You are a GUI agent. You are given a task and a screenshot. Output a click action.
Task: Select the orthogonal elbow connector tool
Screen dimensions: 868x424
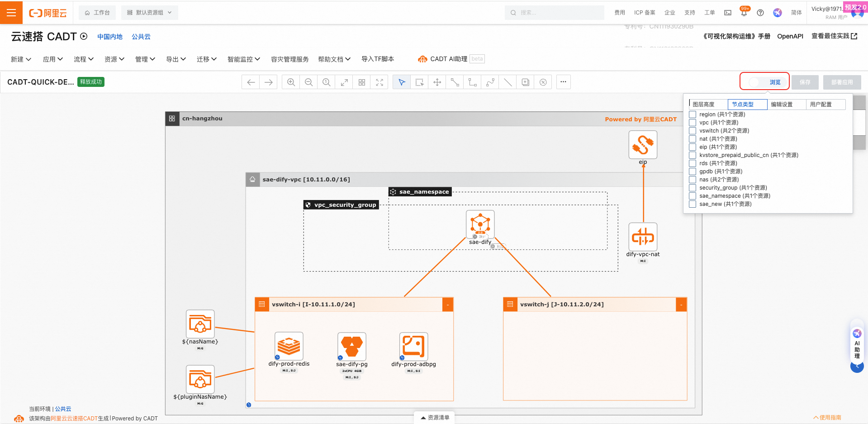click(472, 82)
